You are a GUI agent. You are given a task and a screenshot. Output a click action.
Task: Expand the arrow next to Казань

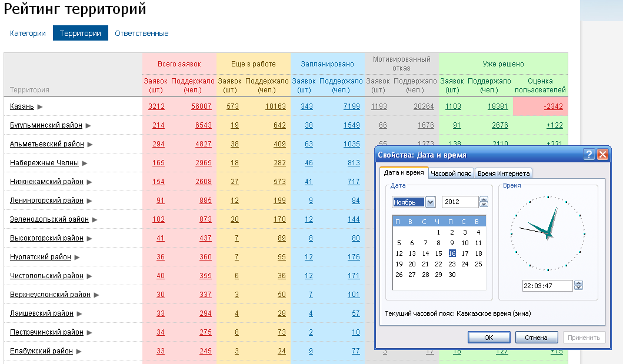pos(40,107)
